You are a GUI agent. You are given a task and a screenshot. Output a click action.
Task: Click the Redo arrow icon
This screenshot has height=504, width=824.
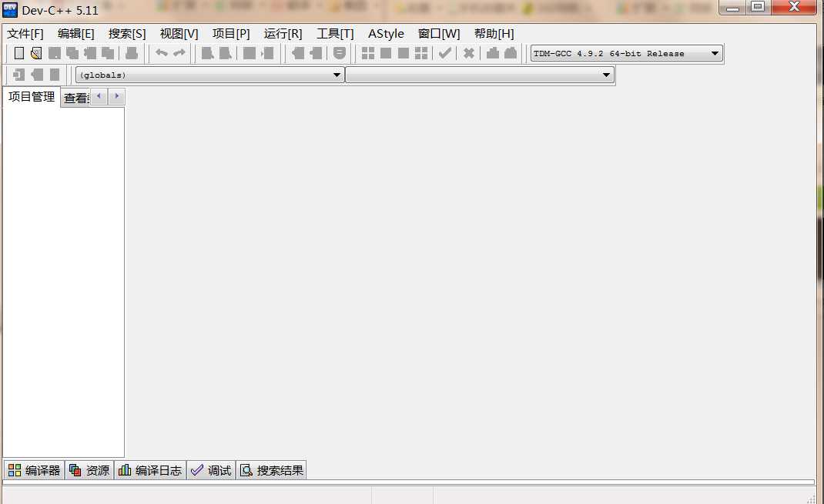click(179, 53)
